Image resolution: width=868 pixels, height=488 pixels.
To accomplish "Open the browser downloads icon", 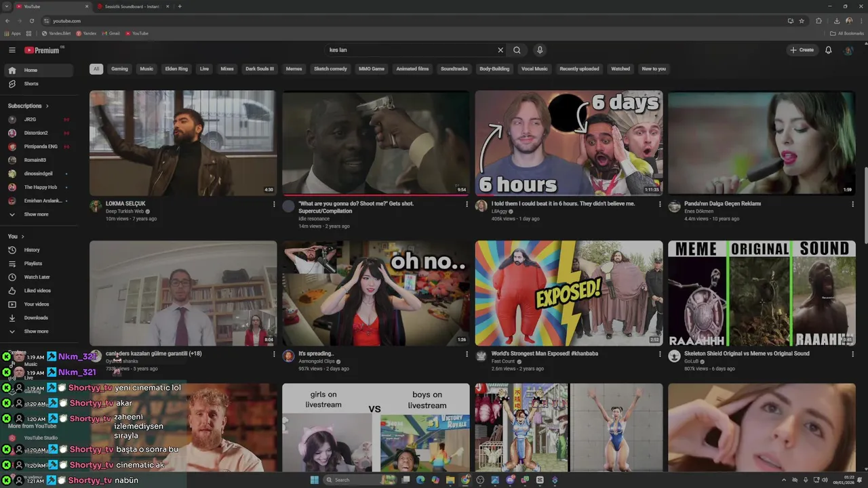I will click(837, 21).
